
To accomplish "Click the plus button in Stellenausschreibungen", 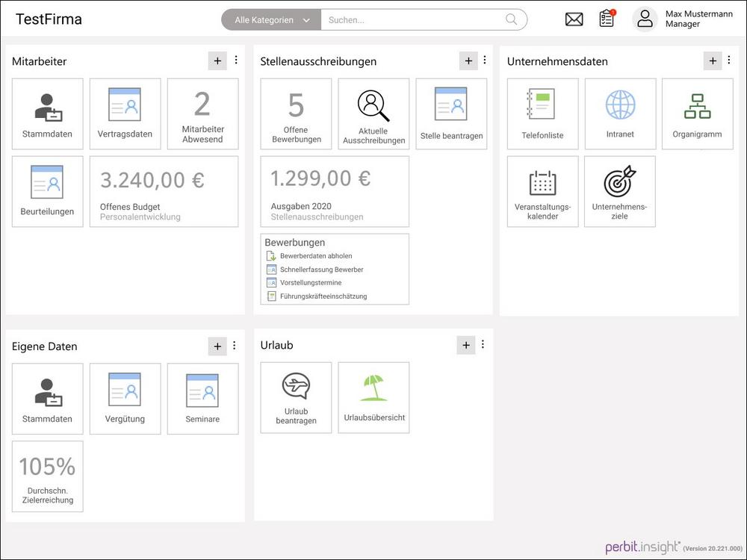I will [468, 61].
